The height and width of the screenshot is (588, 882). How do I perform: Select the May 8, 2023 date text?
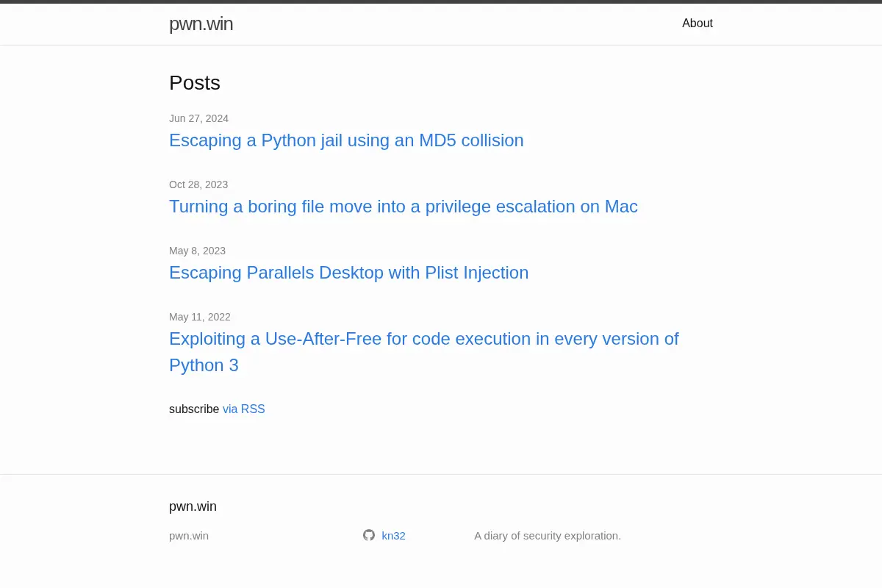click(197, 251)
